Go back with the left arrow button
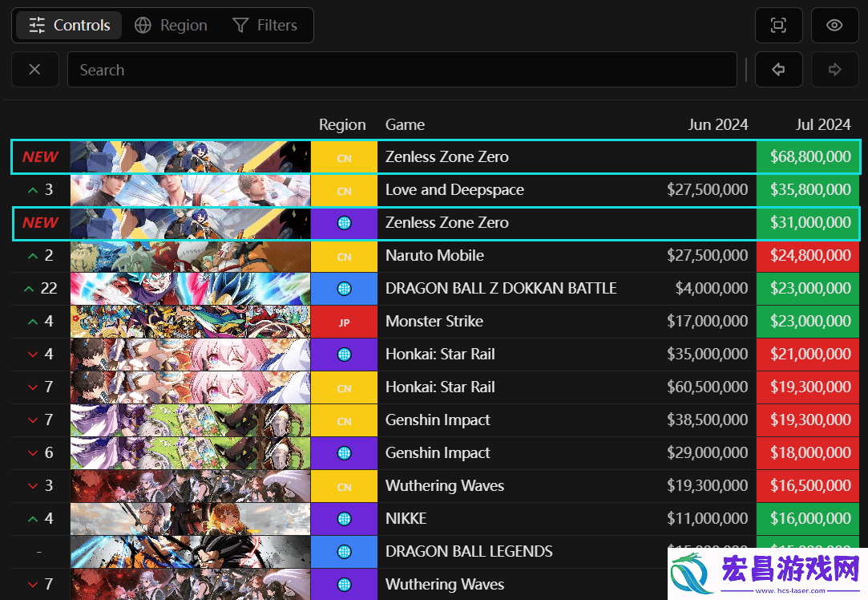 tap(778, 69)
